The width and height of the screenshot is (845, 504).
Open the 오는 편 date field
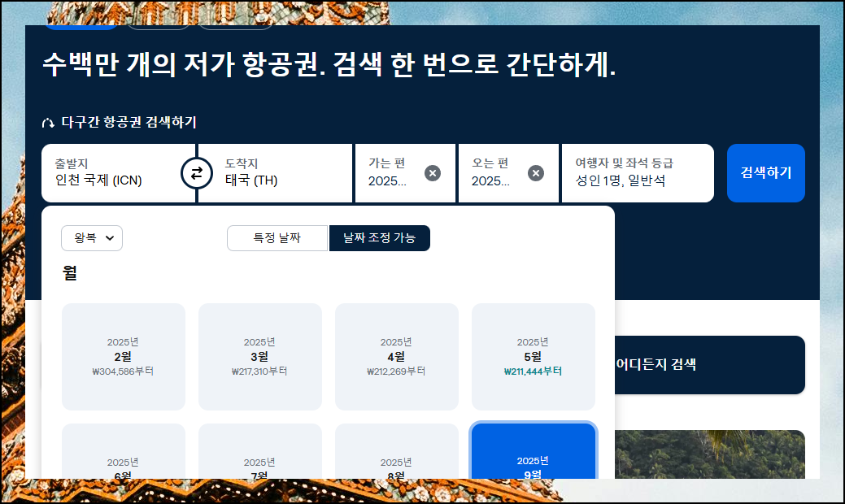pyautogui.click(x=508, y=173)
